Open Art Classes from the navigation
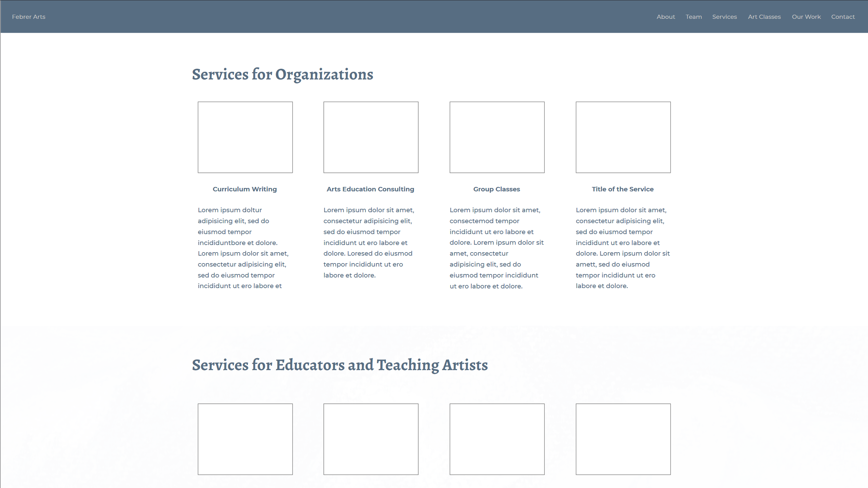The height and width of the screenshot is (488, 868). (x=764, y=17)
